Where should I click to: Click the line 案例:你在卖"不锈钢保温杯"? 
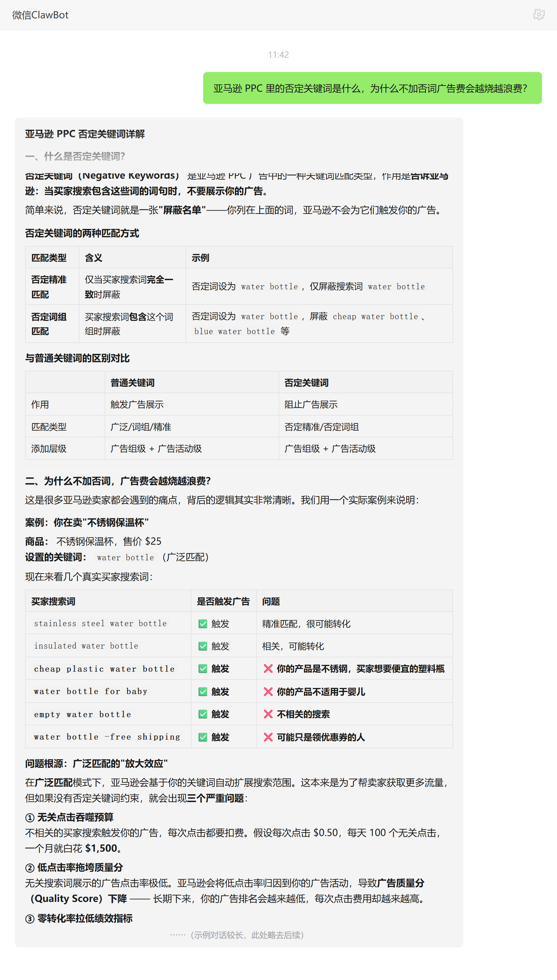[x=87, y=522]
